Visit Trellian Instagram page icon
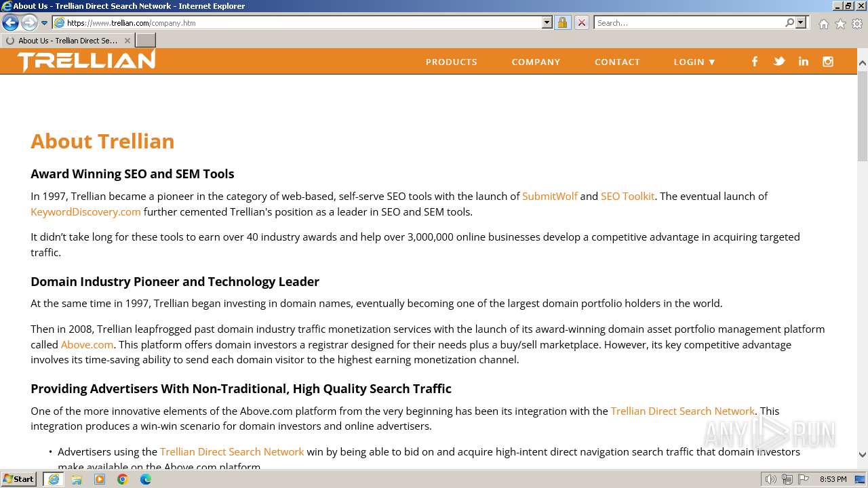Screen dimensions: 868x488 [828, 61]
